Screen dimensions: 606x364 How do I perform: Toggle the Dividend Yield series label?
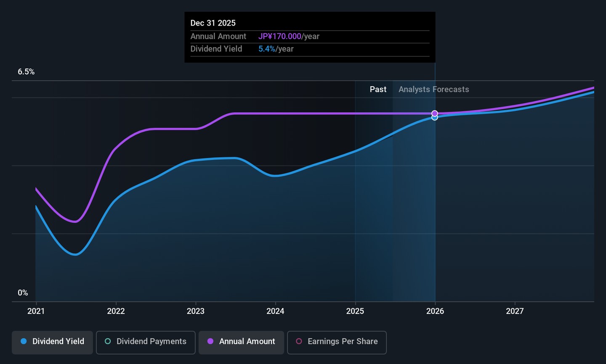[58, 341]
